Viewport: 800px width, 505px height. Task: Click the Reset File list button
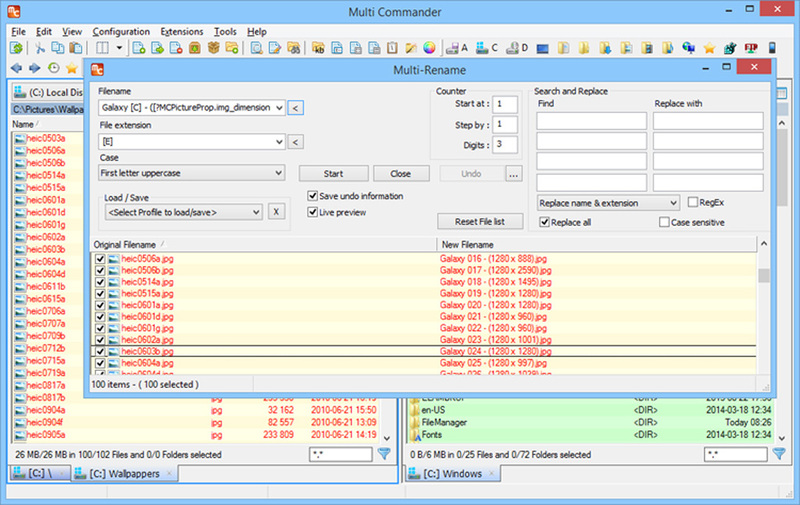coord(480,221)
